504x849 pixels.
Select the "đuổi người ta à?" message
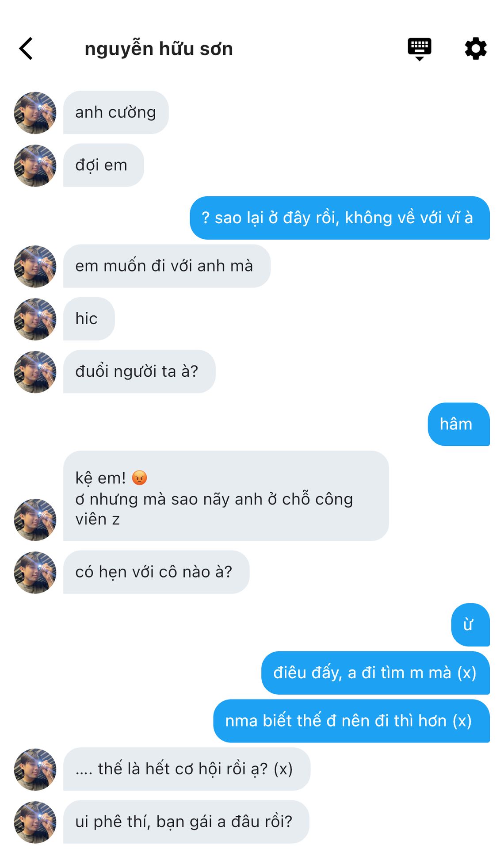tap(139, 371)
